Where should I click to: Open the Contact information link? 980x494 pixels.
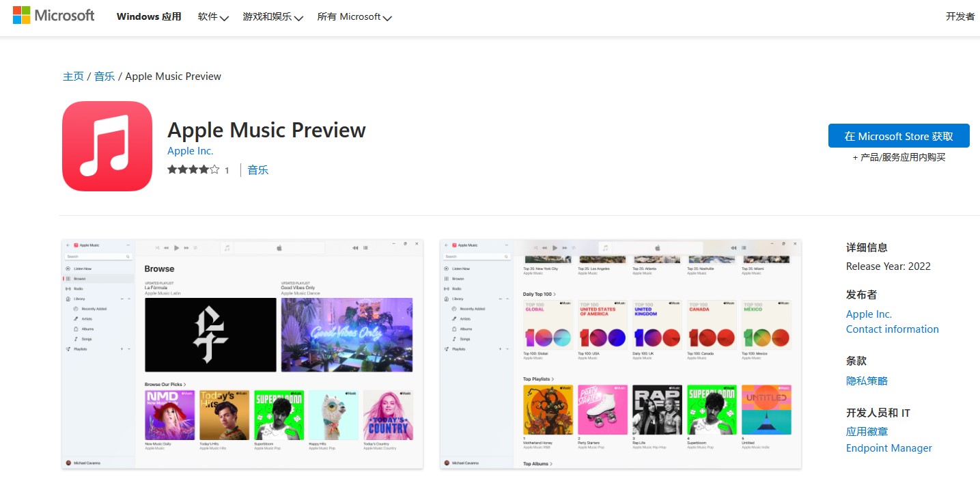(x=892, y=329)
